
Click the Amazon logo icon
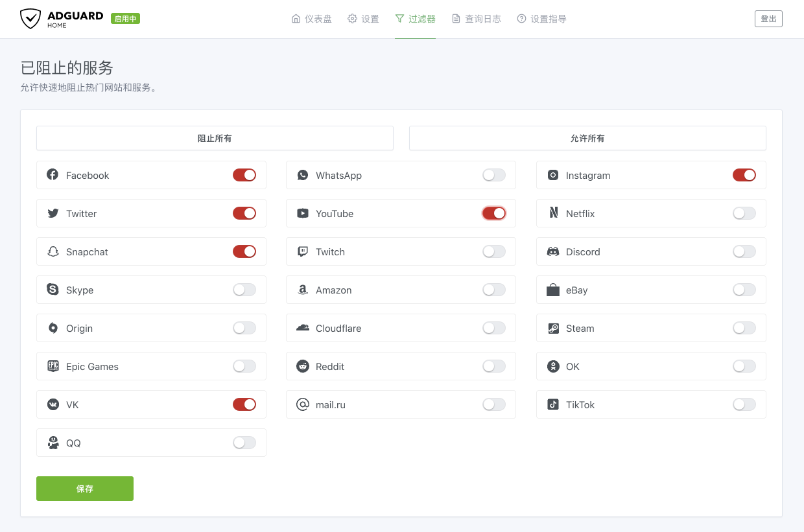pyautogui.click(x=303, y=290)
